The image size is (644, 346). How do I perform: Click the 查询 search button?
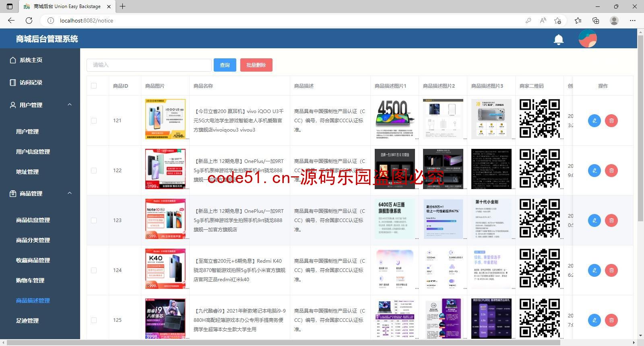click(225, 65)
